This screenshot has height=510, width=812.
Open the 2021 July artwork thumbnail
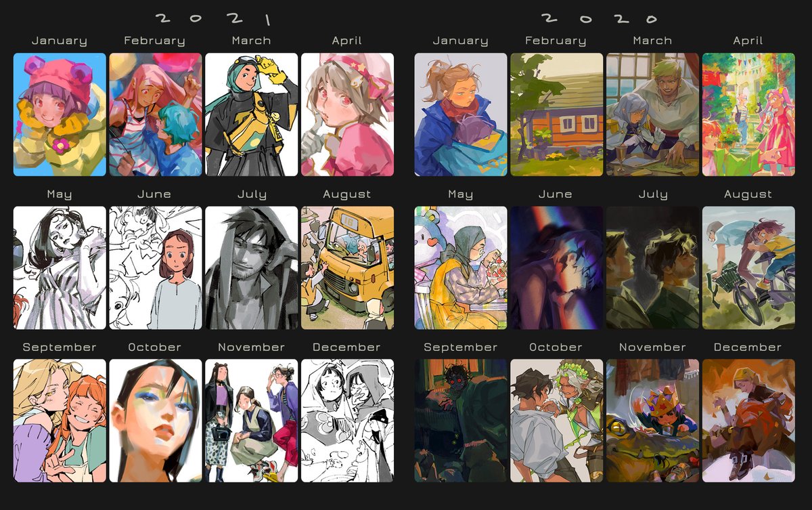point(252,268)
